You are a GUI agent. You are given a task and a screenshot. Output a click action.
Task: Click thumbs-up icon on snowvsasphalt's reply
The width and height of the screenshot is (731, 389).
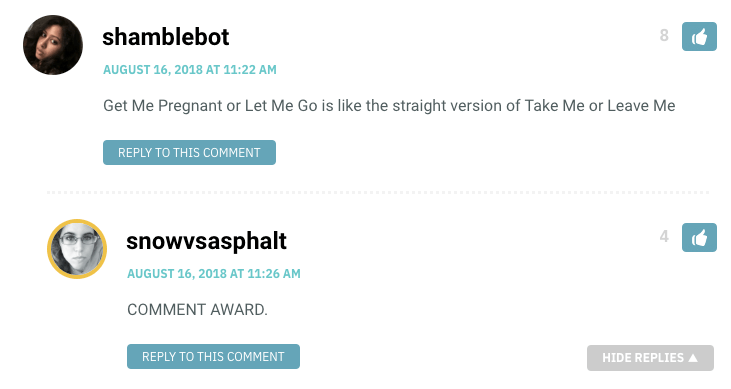tap(699, 237)
